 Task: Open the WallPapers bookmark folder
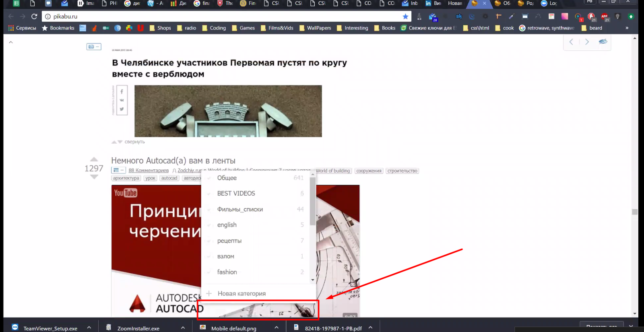(x=315, y=28)
